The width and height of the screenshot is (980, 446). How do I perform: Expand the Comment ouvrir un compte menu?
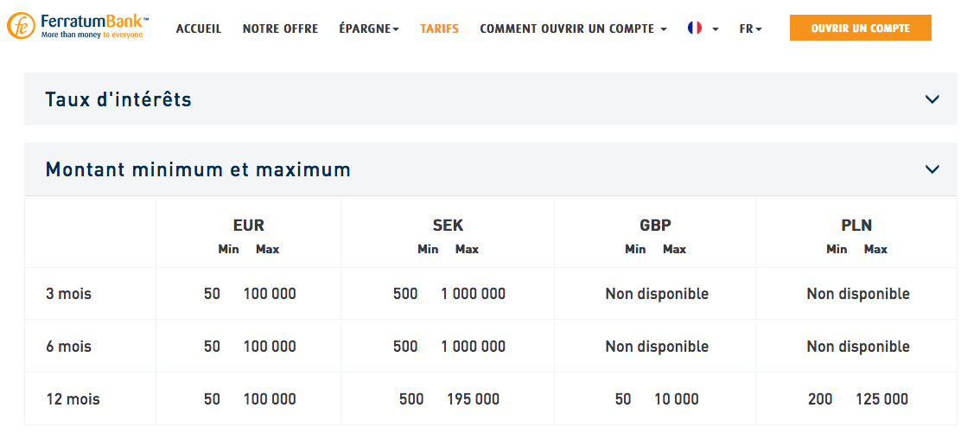(573, 29)
